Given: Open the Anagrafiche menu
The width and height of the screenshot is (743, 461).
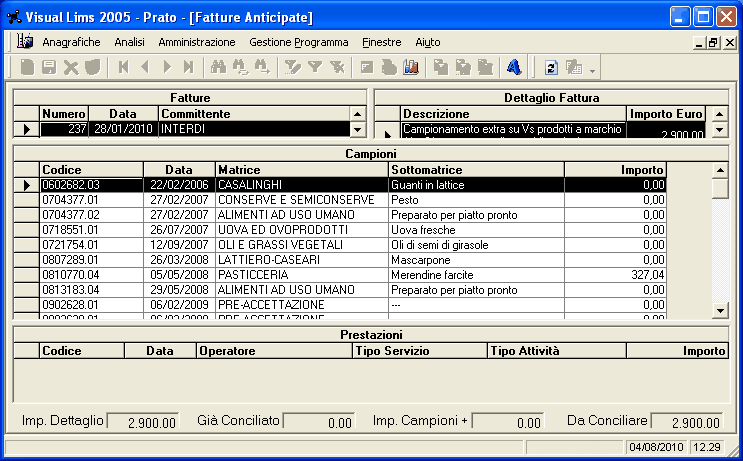Looking at the screenshot, I should [71, 42].
